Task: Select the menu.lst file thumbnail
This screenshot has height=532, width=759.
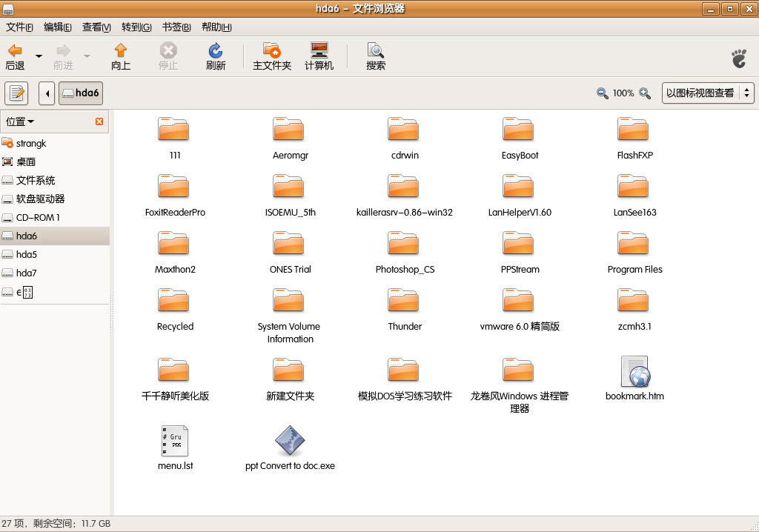Action: (x=175, y=441)
